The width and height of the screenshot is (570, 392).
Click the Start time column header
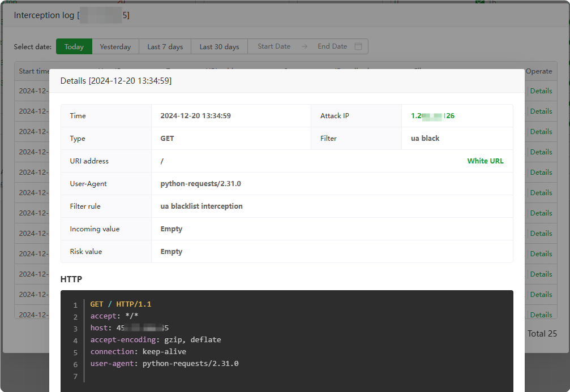pos(34,71)
